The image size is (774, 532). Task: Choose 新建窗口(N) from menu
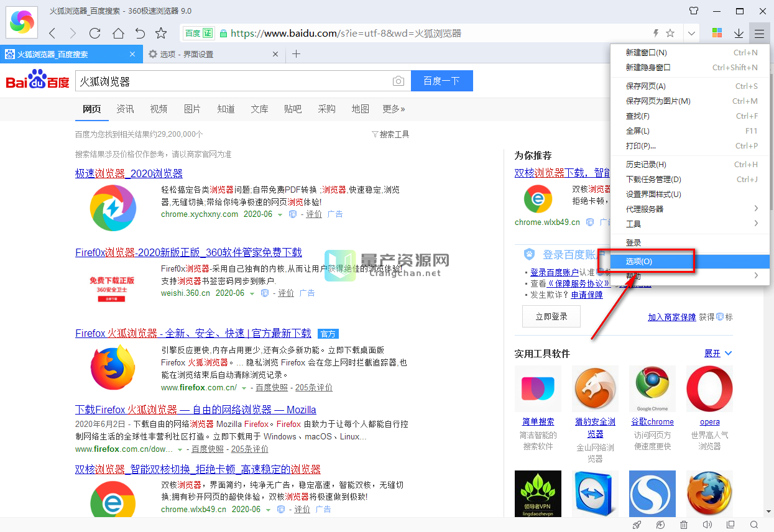(690, 53)
